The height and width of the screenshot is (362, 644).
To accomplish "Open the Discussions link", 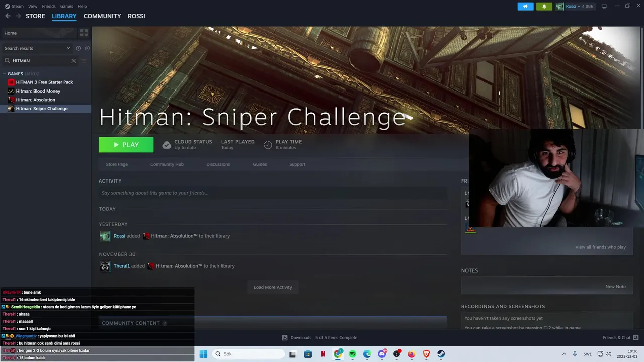I will click(x=218, y=164).
